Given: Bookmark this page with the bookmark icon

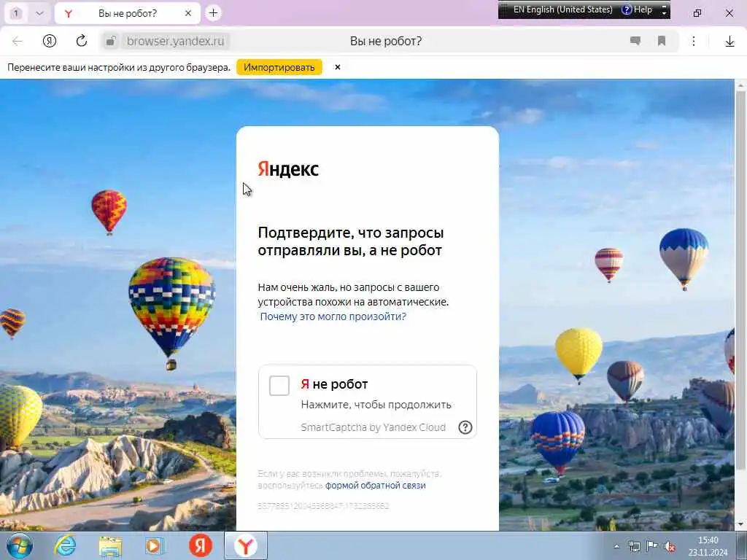Looking at the screenshot, I should [x=661, y=41].
